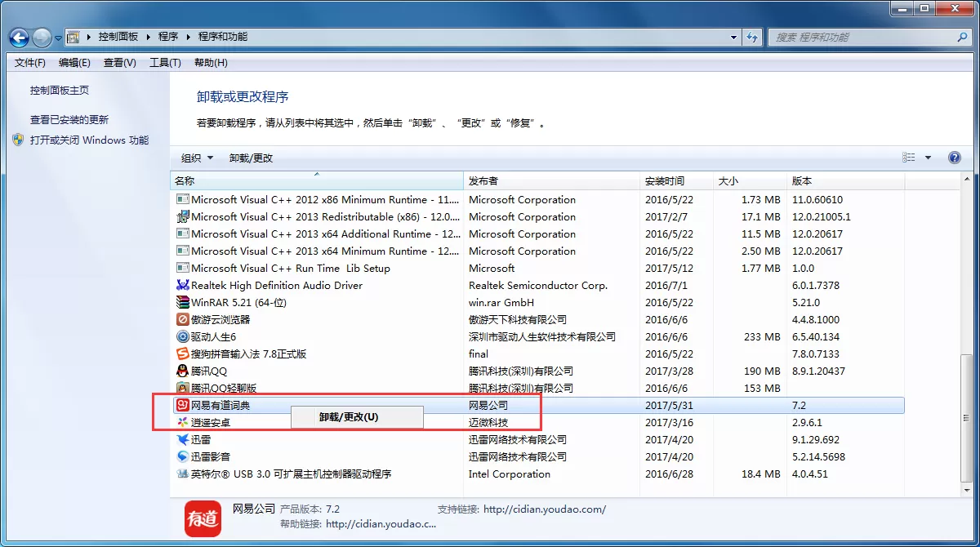The width and height of the screenshot is (980, 547).
Task: Open 查看已安装的更新 link
Action: click(x=69, y=120)
